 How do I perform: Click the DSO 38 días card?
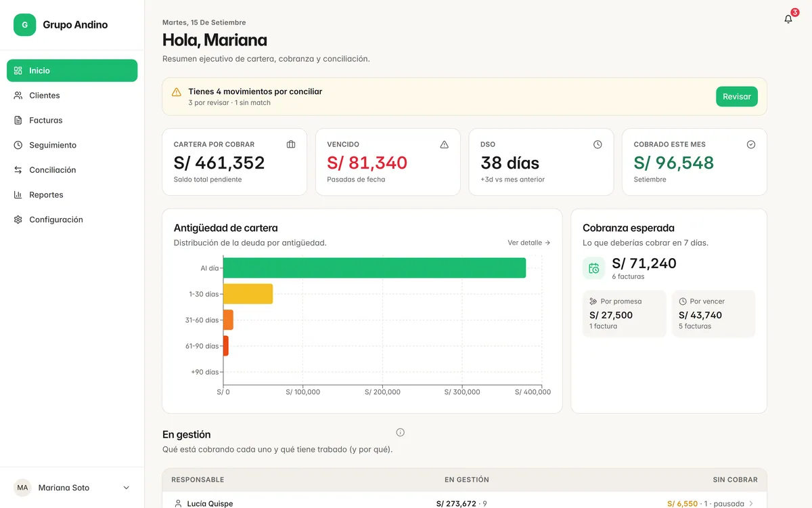(x=541, y=162)
